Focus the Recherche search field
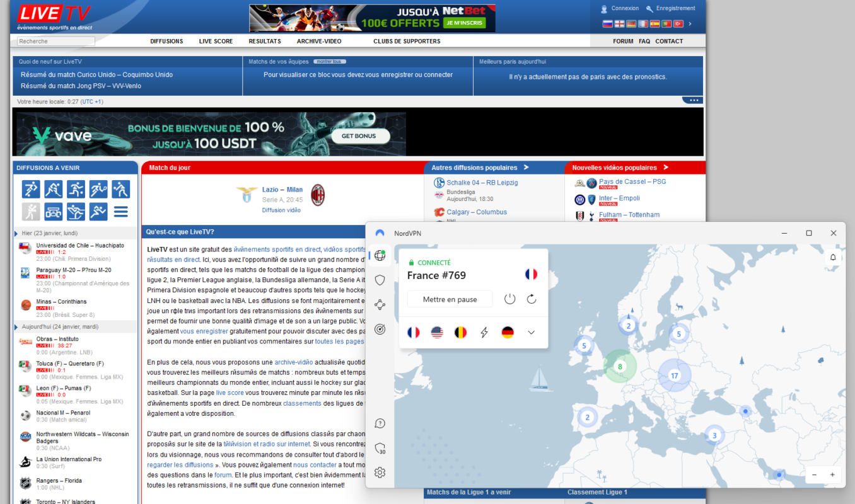Screen dimensions: 855x504 [x=56, y=41]
